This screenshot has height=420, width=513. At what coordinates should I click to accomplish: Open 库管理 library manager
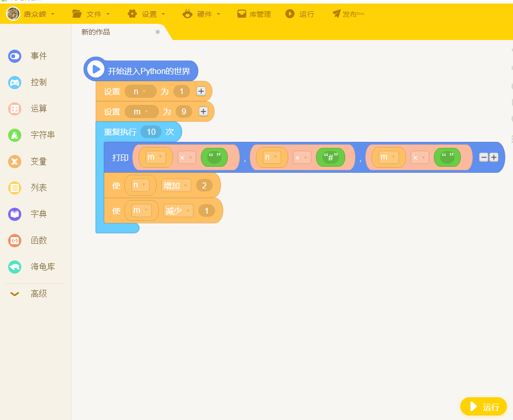tap(254, 14)
